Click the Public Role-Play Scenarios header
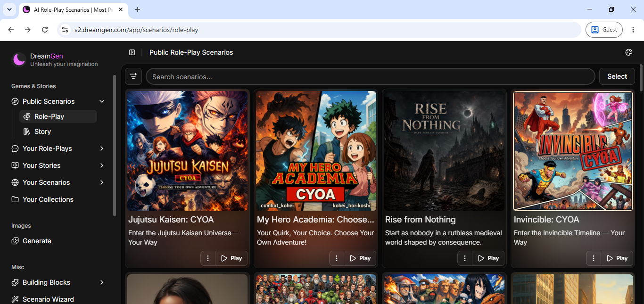This screenshot has height=304, width=644. [191, 52]
